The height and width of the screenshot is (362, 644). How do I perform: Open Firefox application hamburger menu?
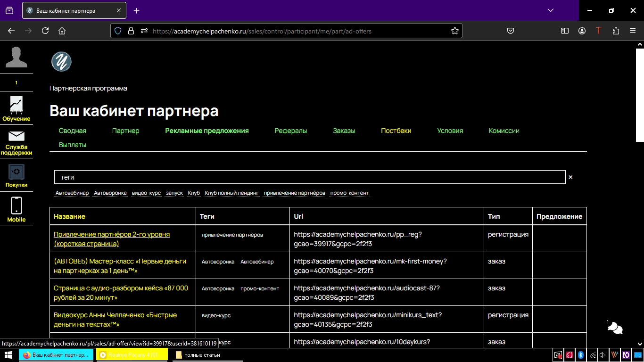[633, 31]
